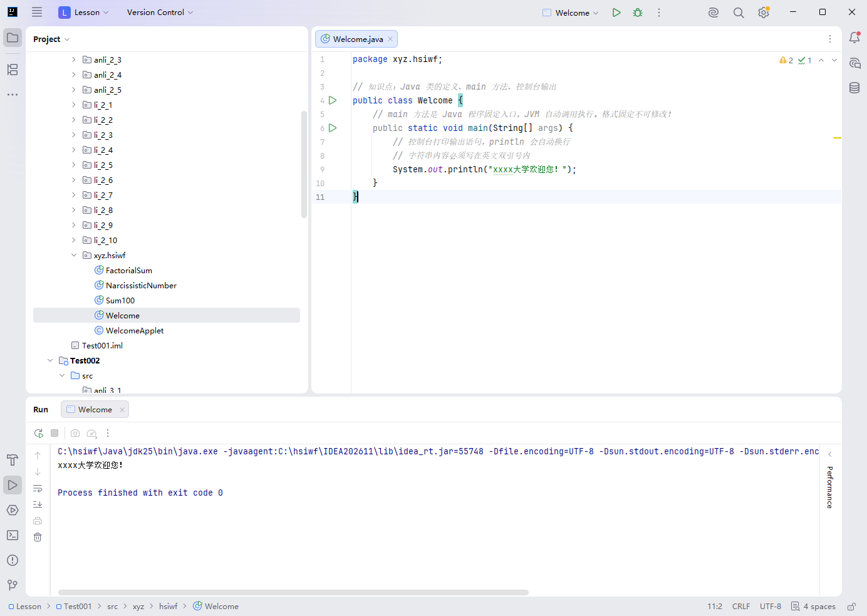
Task: Open the Build hammer tool window
Action: pos(13,460)
